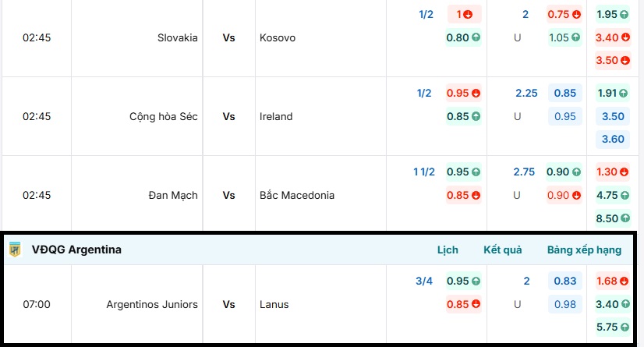Click Slovakia vs Kosovo over odds 0.75

pos(564,14)
